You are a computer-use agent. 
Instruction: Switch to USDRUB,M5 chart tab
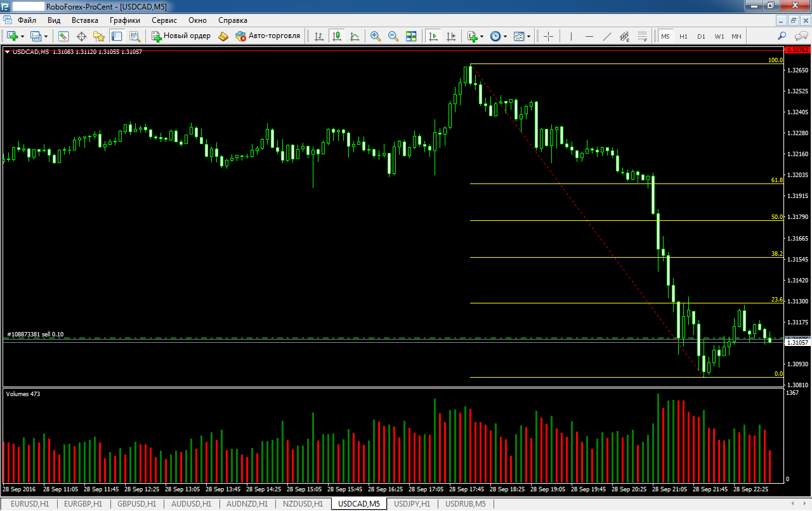point(466,504)
